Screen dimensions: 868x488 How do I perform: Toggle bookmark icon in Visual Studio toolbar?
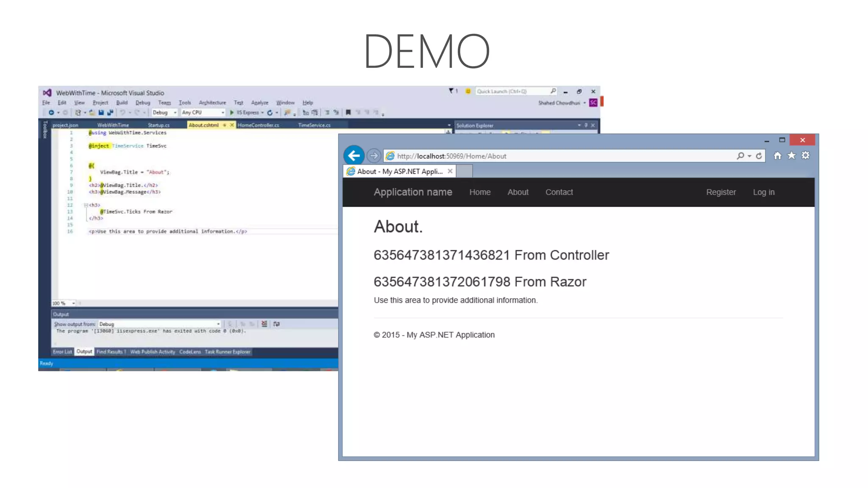[x=348, y=113]
